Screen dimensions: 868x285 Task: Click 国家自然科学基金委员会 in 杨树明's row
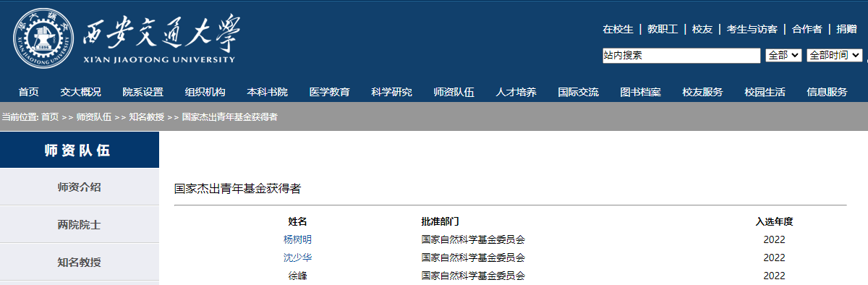coord(473,239)
